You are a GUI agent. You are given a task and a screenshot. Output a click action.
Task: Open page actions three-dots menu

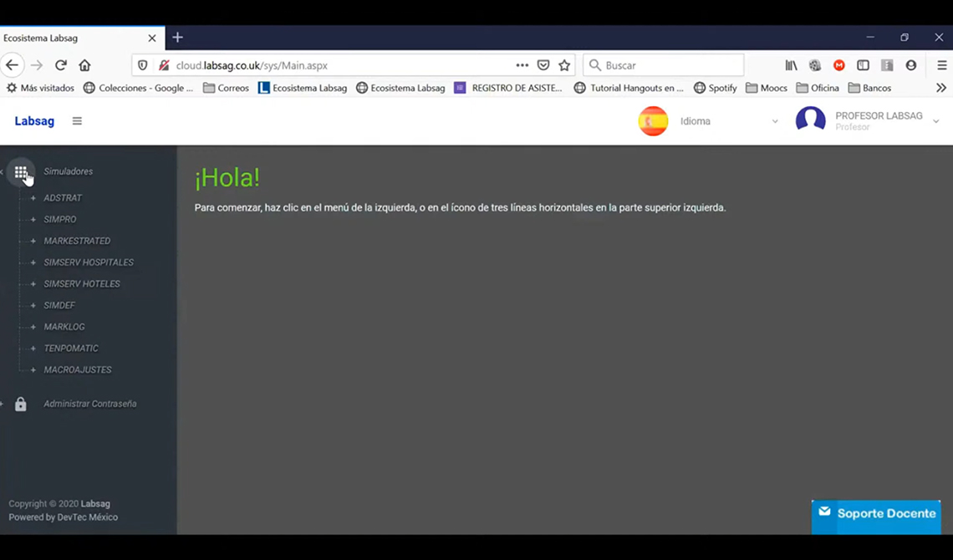click(522, 65)
